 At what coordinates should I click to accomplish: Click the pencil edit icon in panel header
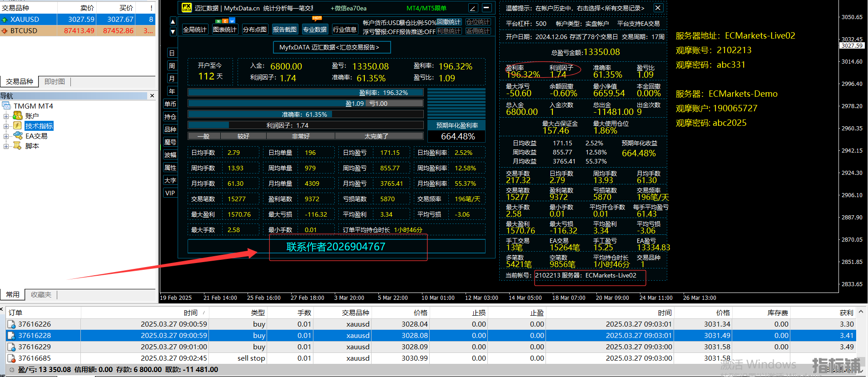[x=473, y=8]
